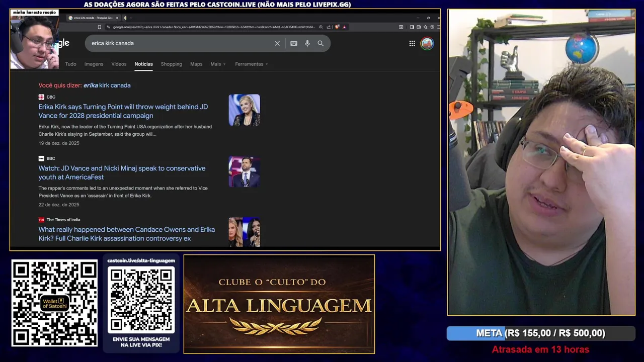Click the BBC rapper's comments snippet text
The height and width of the screenshot is (362, 644).
123,192
